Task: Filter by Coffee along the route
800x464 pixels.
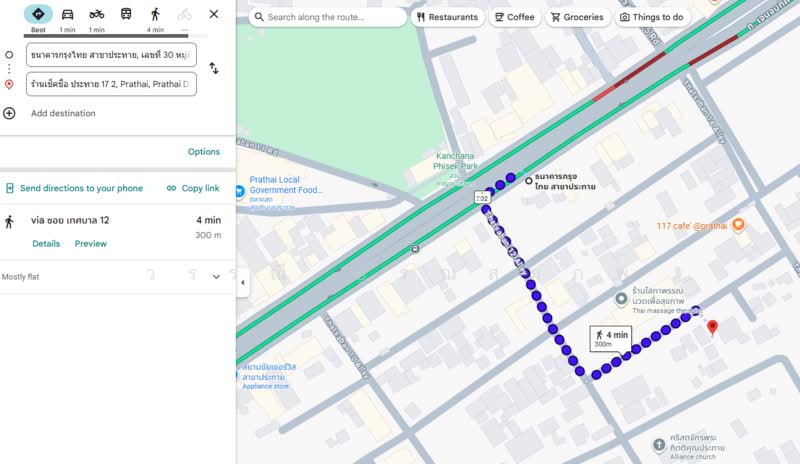Action: click(514, 17)
